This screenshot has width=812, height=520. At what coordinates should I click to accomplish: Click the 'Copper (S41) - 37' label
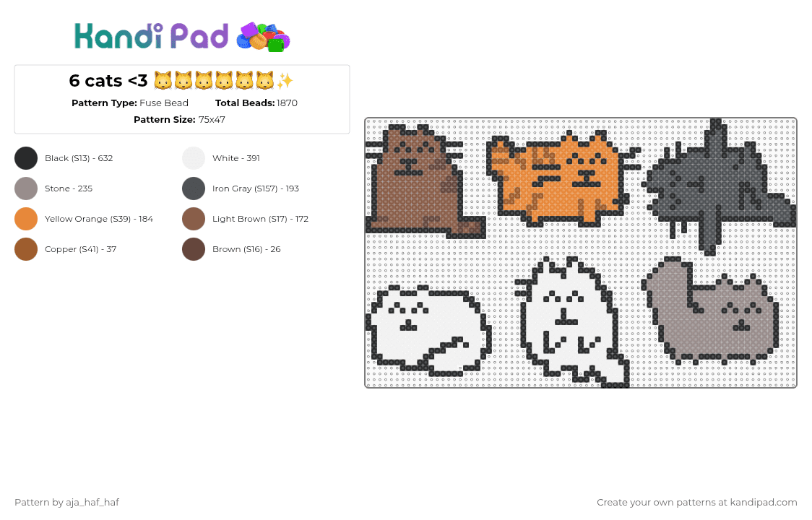(80, 249)
